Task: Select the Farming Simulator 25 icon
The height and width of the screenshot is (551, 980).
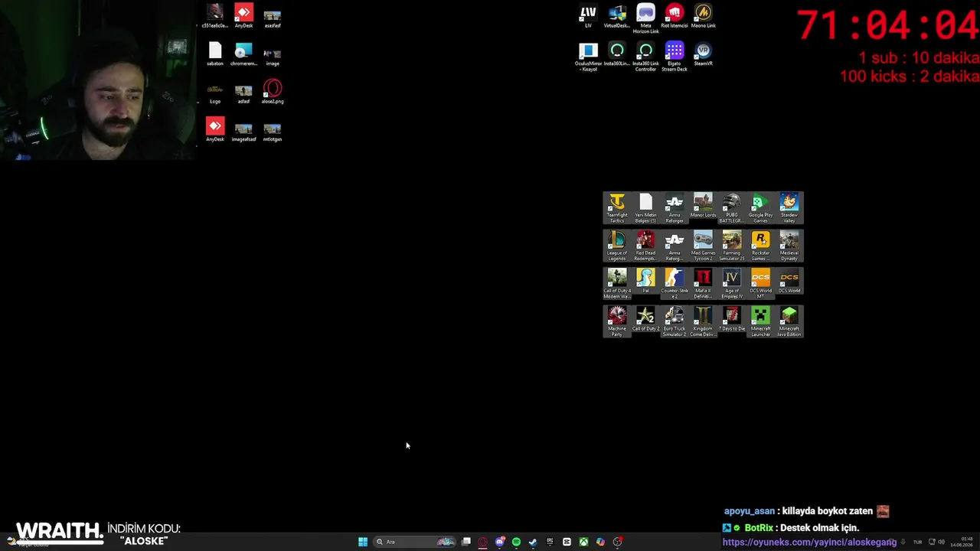Action: pyautogui.click(x=732, y=246)
